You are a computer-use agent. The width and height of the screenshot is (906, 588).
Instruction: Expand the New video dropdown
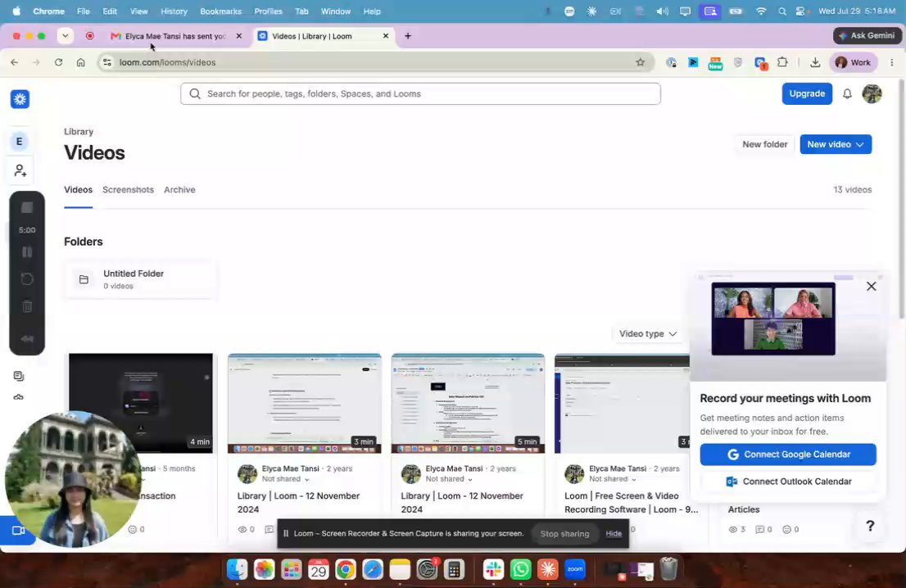coord(836,144)
